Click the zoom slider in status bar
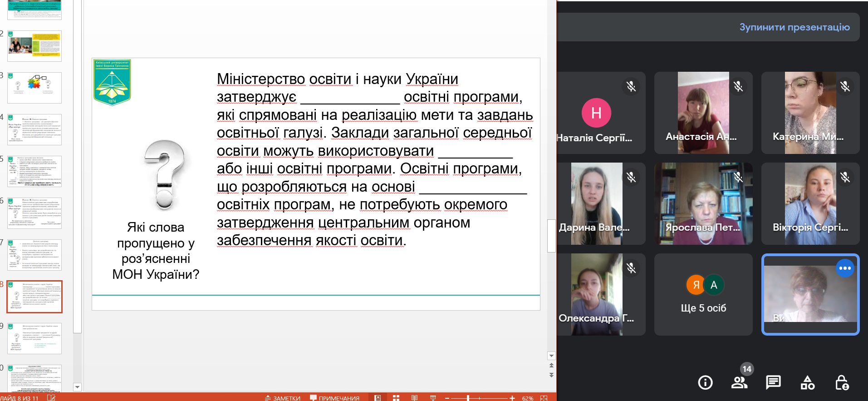Image resolution: width=868 pixels, height=401 pixels. tap(468, 398)
